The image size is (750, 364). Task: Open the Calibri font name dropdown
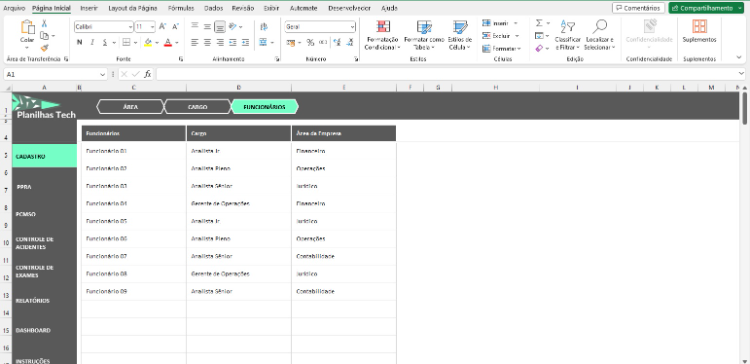tap(130, 27)
